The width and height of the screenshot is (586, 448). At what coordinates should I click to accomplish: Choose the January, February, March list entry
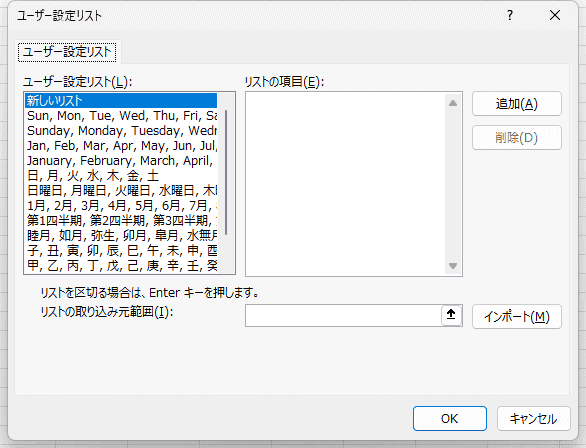[x=121, y=161]
